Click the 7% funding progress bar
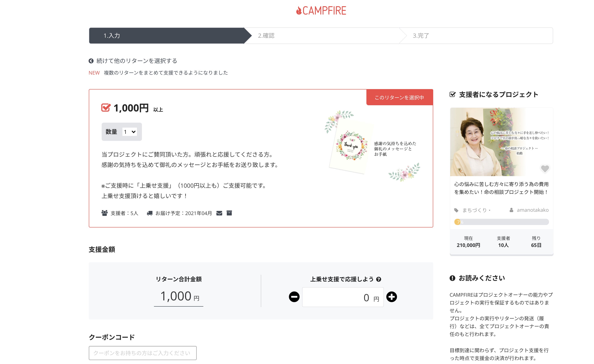The image size is (594, 364). (501, 222)
